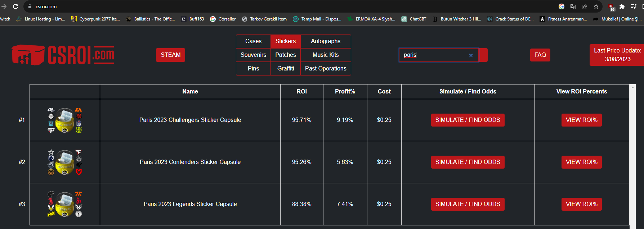Open Past Operations tab
Image resolution: width=644 pixels, height=229 pixels.
click(x=326, y=69)
